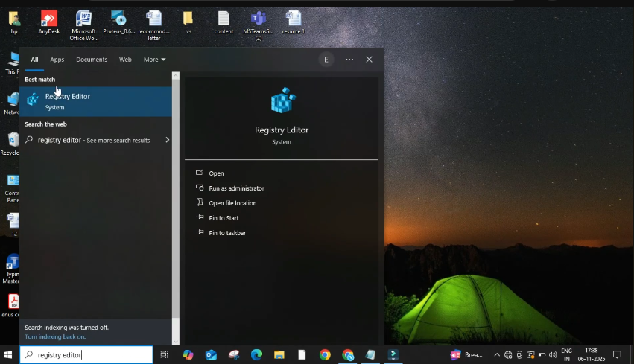Select the hp user folder desktop icon
This screenshot has width=634, height=364.
[14, 22]
